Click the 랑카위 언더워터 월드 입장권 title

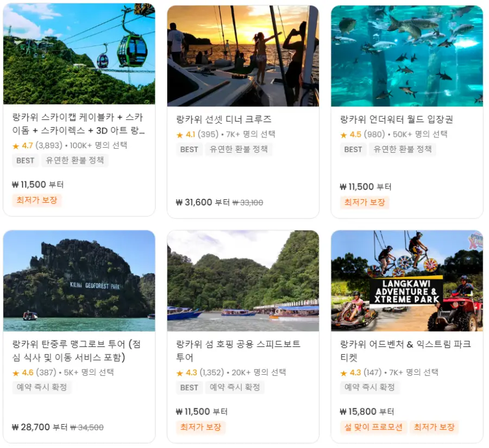(x=397, y=119)
